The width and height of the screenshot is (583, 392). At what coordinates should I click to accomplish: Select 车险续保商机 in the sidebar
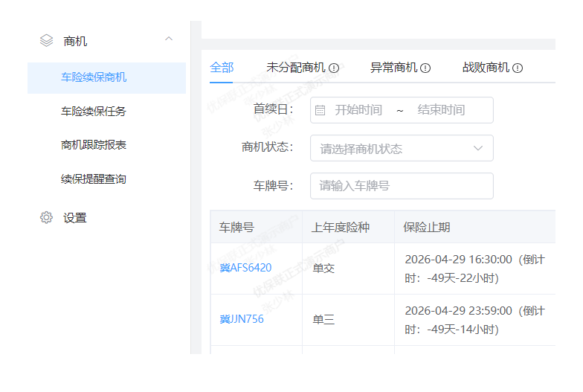[x=107, y=77]
